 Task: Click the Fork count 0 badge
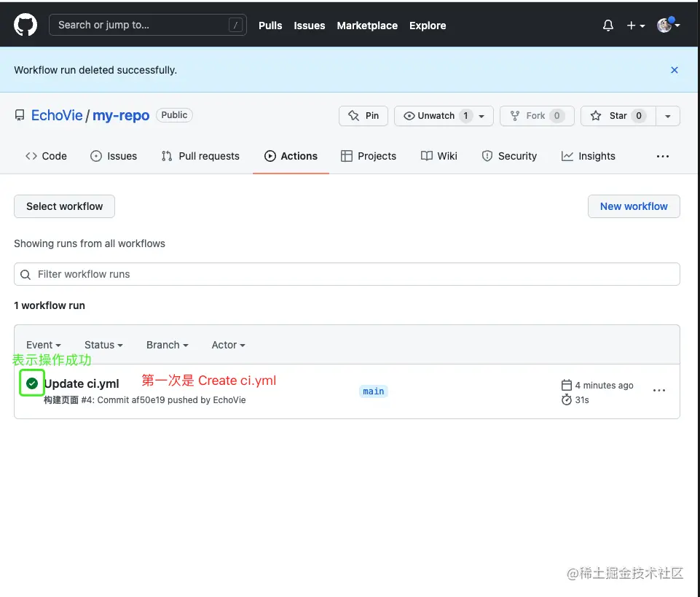click(x=557, y=116)
